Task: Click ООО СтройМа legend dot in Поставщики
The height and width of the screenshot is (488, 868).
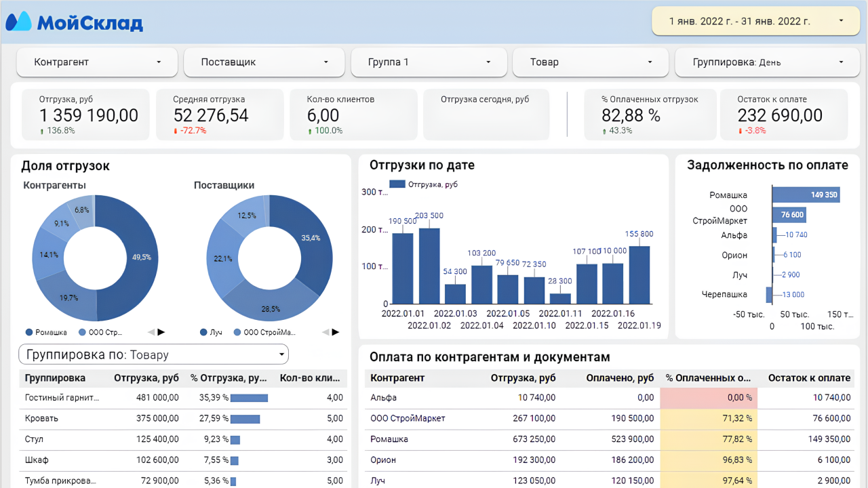Action: click(x=237, y=332)
